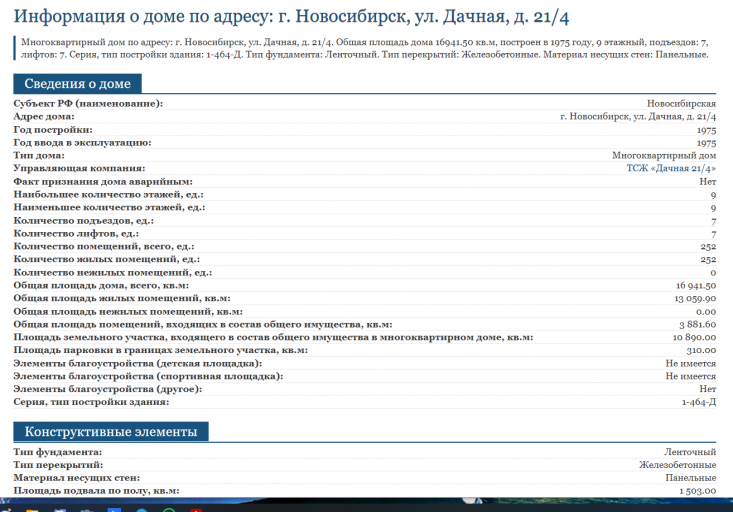Click the label Количество помещений, всего
This screenshot has height=512, width=733.
pos(104,246)
